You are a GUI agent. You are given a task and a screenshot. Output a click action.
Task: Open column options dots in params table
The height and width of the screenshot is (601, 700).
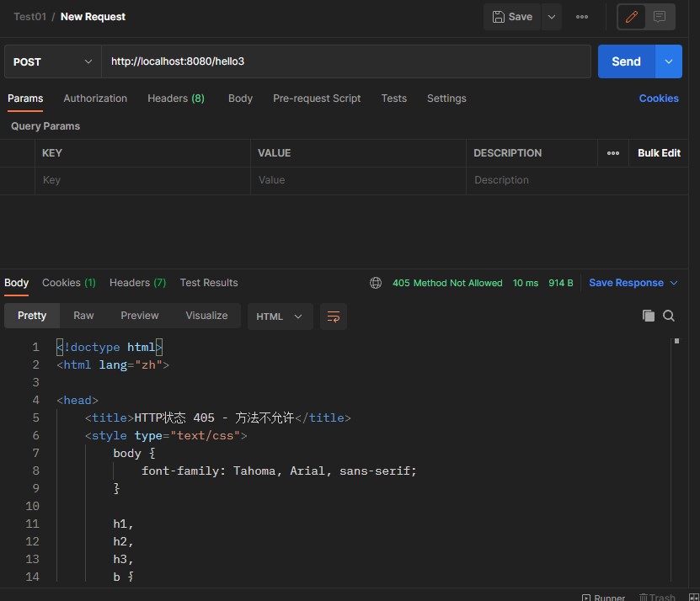(613, 153)
